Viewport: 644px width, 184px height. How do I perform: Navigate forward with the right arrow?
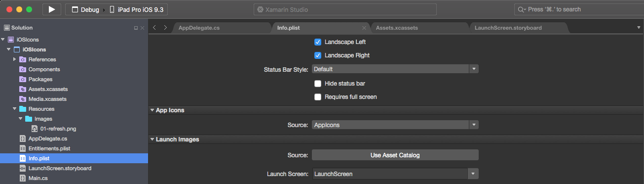coord(165,28)
